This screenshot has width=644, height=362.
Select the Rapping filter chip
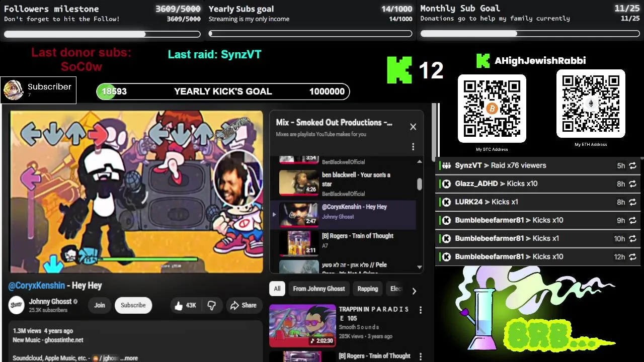pos(368,289)
